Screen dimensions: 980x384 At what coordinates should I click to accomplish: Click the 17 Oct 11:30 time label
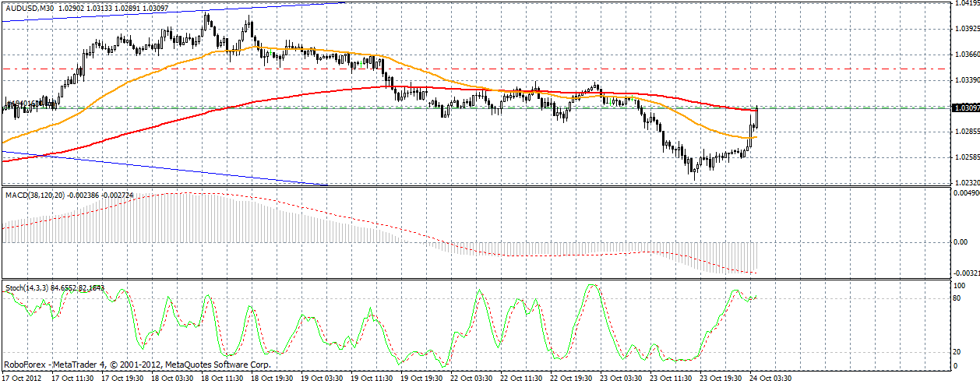click(x=74, y=379)
